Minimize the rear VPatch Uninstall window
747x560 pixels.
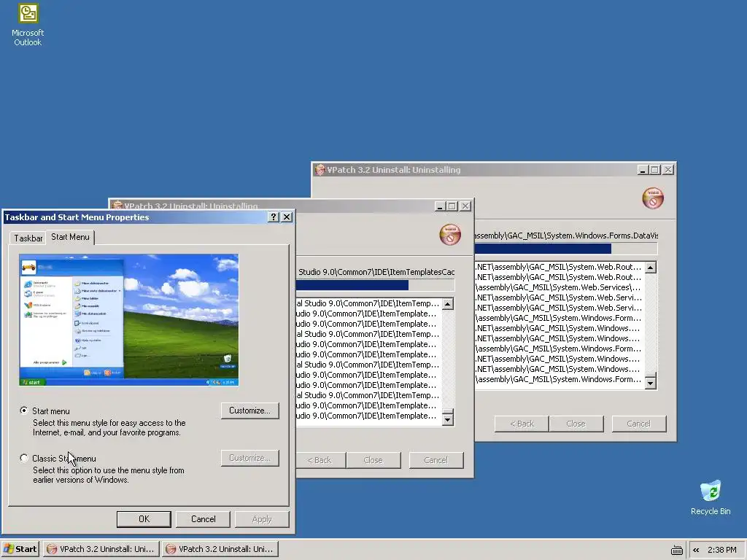coord(643,169)
